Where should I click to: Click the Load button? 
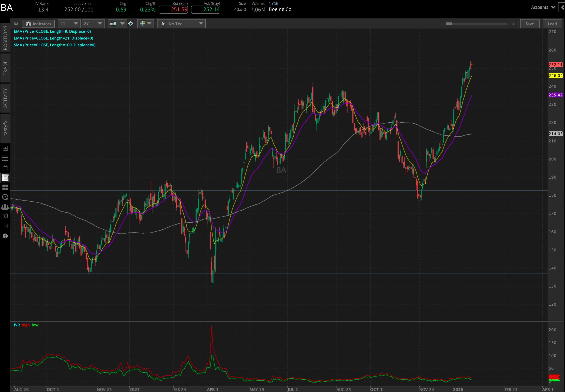552,24
